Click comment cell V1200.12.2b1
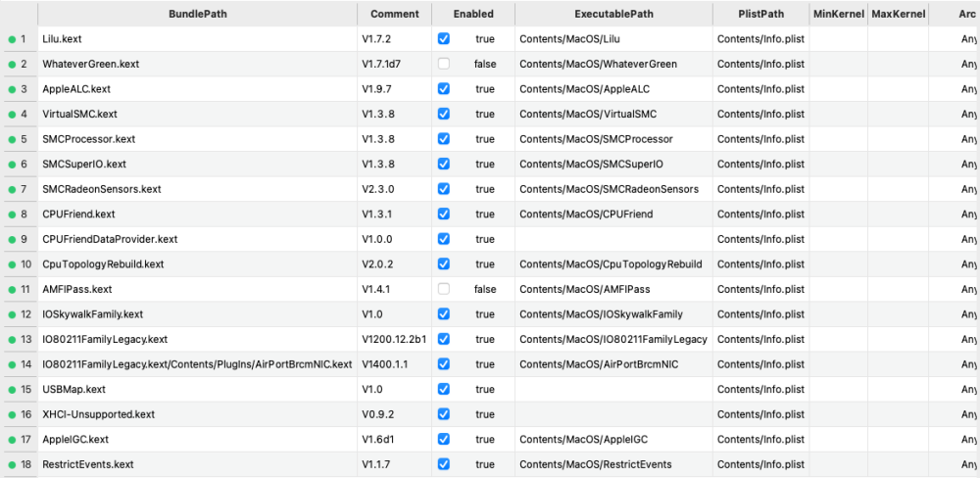This screenshot has height=478, width=980. [394, 339]
